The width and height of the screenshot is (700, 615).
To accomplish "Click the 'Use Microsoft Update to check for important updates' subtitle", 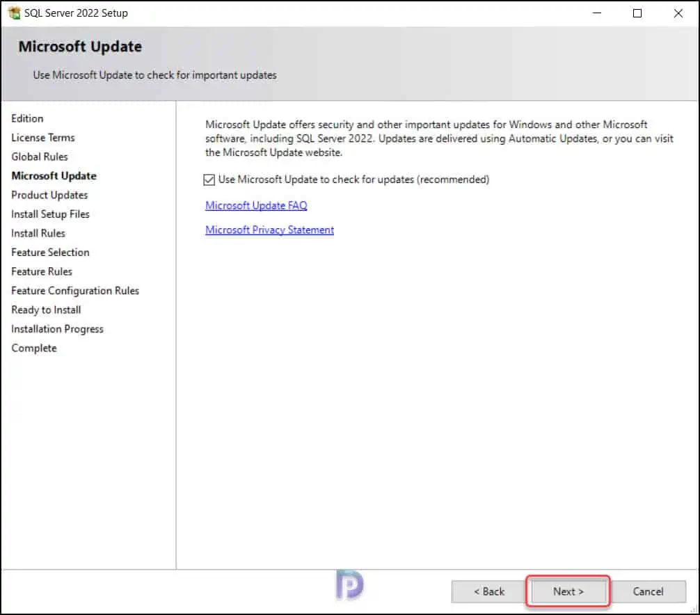I will click(154, 75).
